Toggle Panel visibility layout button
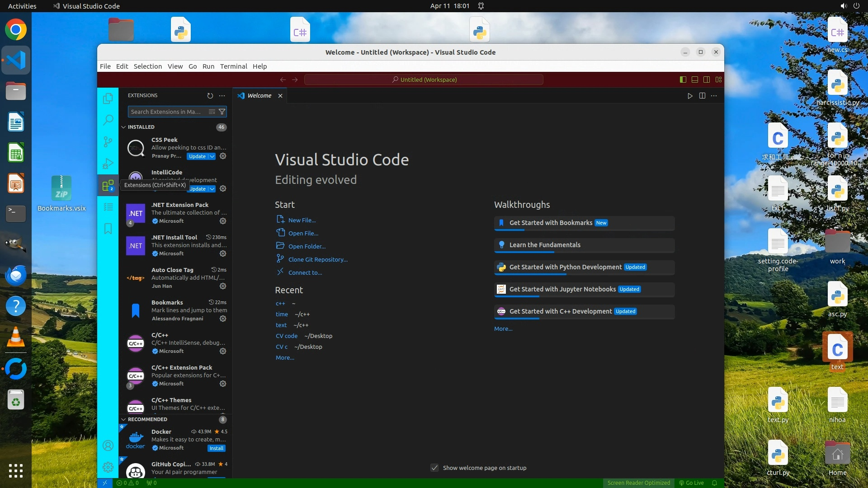The image size is (868, 488). (x=695, y=80)
